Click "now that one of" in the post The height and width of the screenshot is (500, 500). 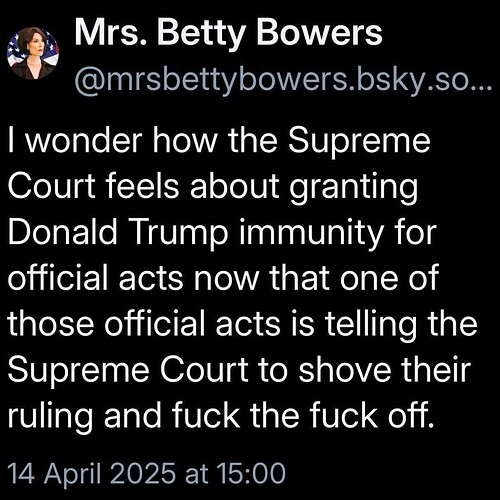[x=316, y=278]
